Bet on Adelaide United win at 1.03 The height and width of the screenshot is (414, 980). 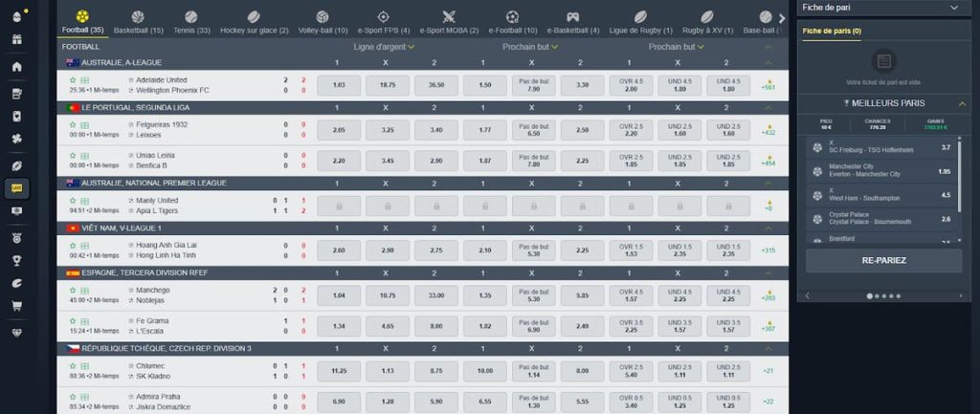(338, 85)
